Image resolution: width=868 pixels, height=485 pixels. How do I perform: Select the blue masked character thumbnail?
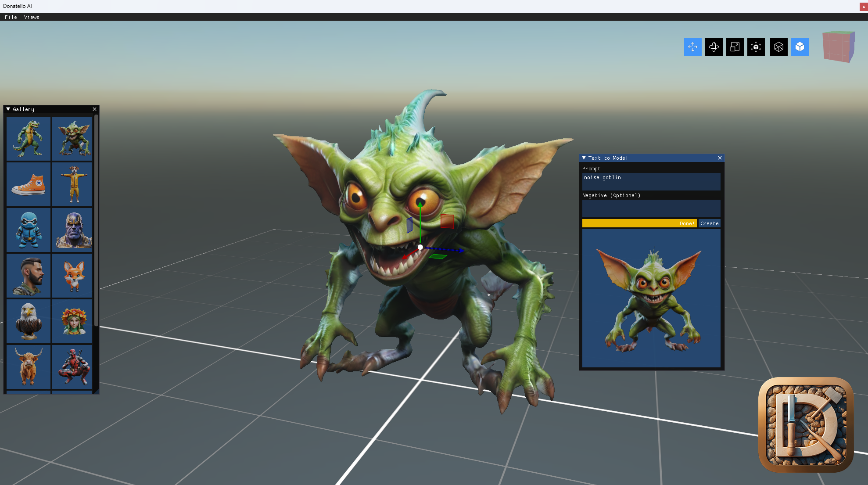28,230
